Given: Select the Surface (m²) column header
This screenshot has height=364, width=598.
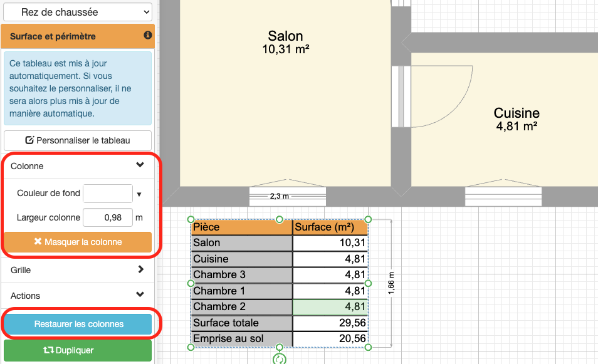Looking at the screenshot, I should point(330,227).
